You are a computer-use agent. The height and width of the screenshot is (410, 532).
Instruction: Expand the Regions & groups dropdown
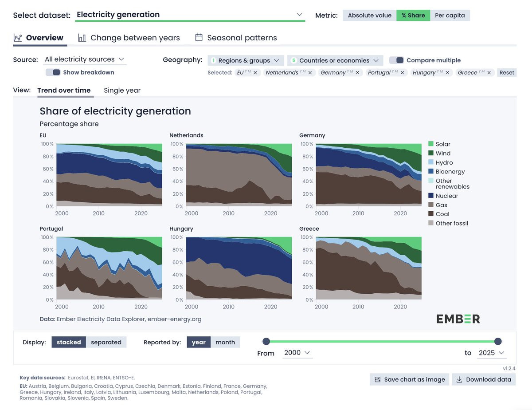click(246, 60)
